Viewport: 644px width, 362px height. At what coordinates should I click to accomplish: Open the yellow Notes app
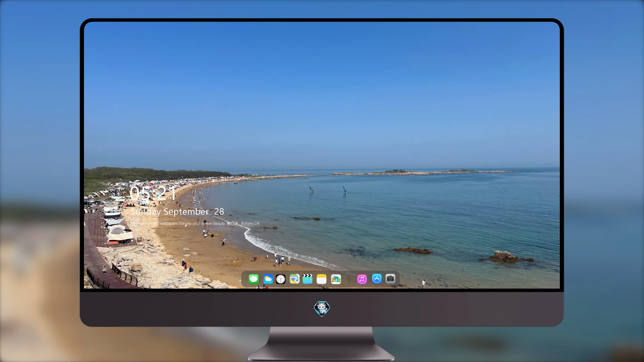(x=321, y=279)
